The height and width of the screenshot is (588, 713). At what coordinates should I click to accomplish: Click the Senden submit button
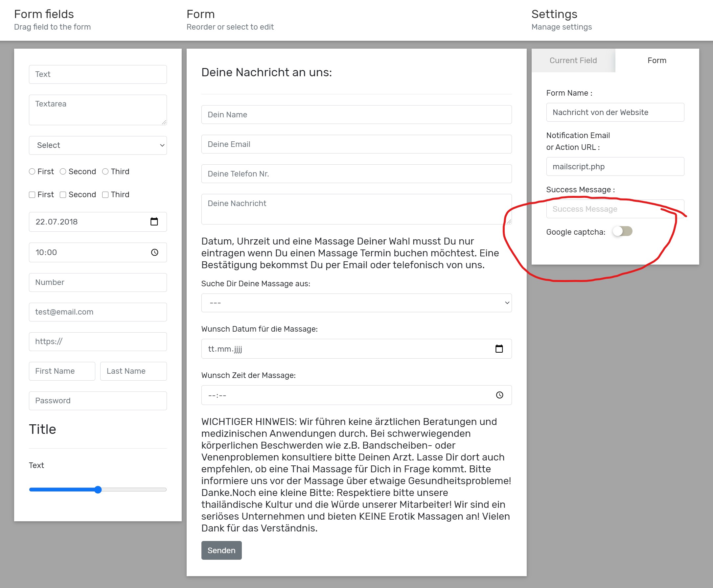221,550
